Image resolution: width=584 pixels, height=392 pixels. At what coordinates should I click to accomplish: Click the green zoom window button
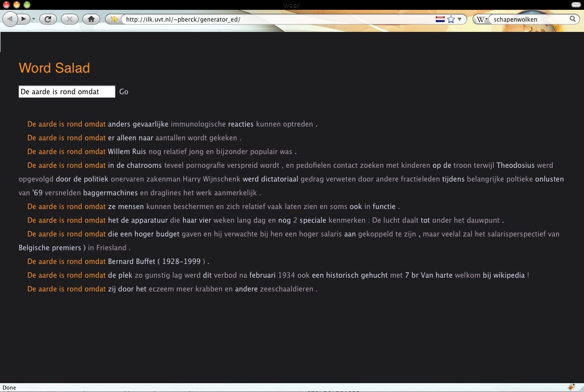pyautogui.click(x=27, y=4)
